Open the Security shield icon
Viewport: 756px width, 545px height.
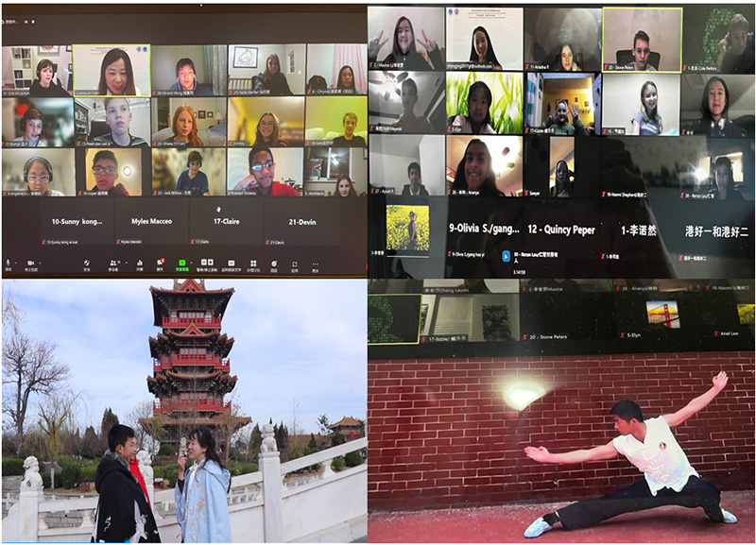point(87,264)
